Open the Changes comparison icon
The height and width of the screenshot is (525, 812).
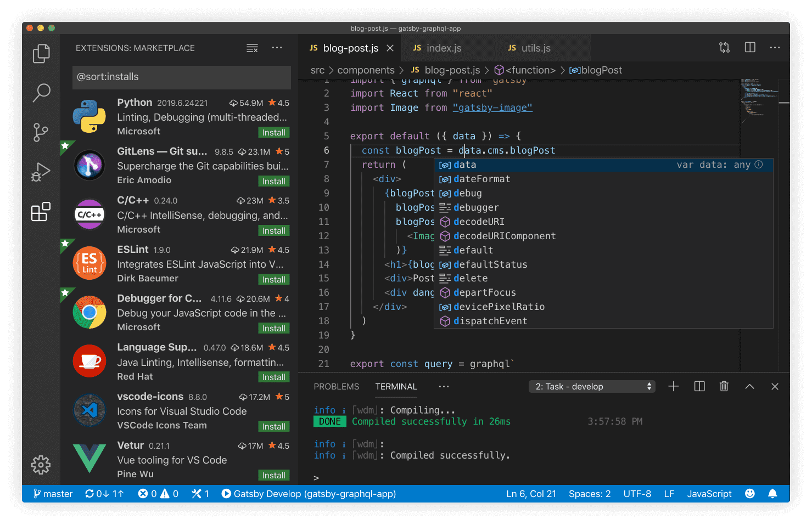(724, 47)
